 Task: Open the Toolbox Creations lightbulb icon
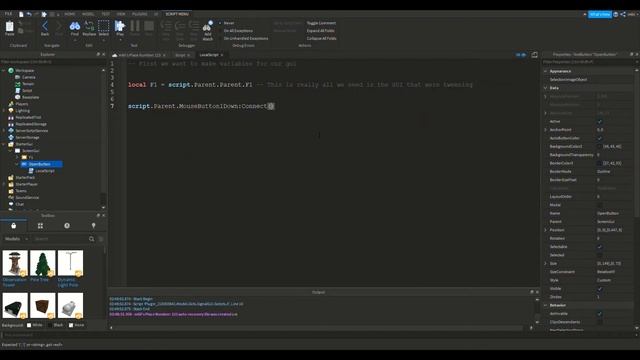pos(93,226)
